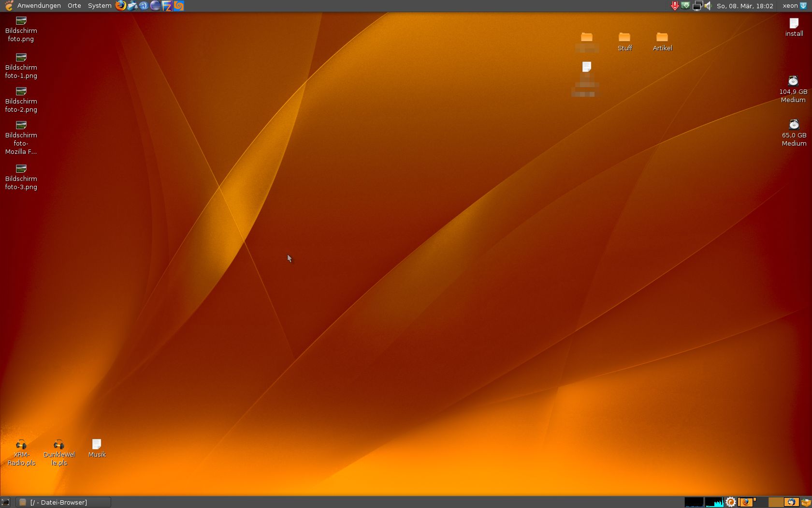This screenshot has width=812, height=508.
Task: Open the Orte menu
Action: (74, 6)
